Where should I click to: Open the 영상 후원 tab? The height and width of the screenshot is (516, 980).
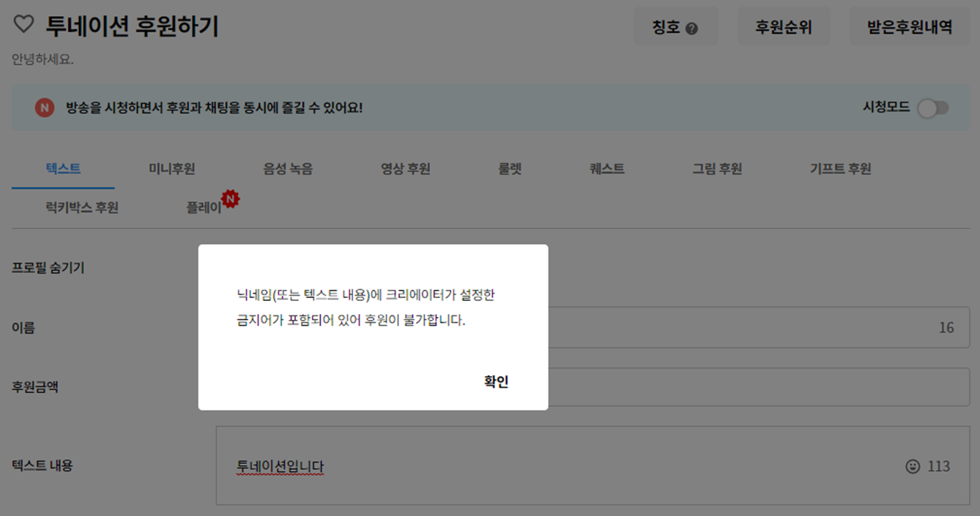click(x=405, y=168)
